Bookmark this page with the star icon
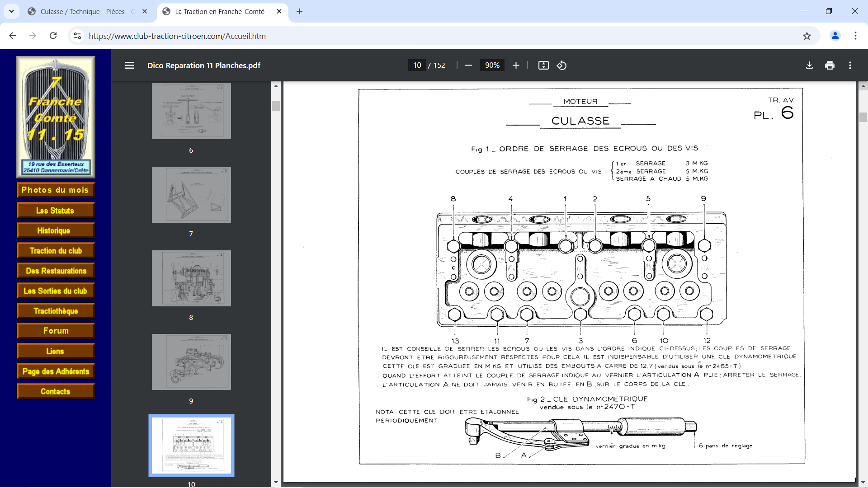 [x=807, y=36]
